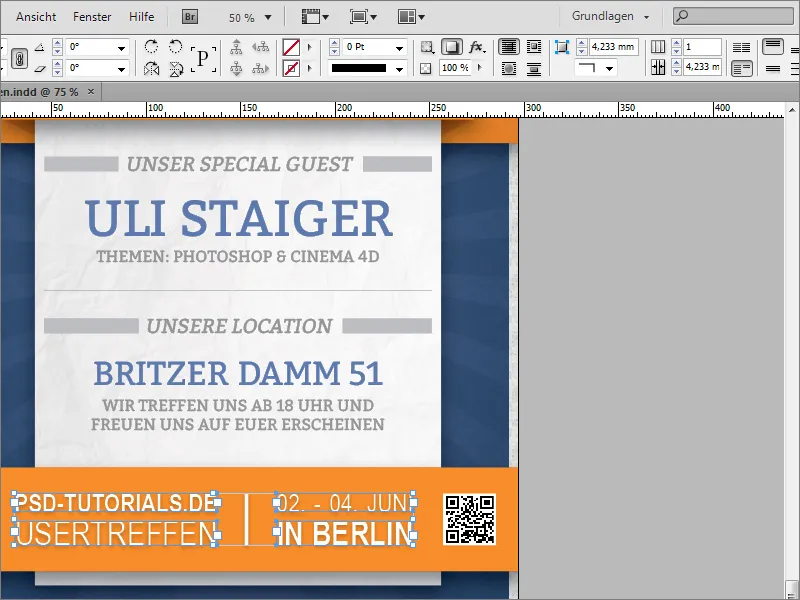Select align text to top of frame
The width and height of the screenshot is (800, 600).
click(x=773, y=47)
